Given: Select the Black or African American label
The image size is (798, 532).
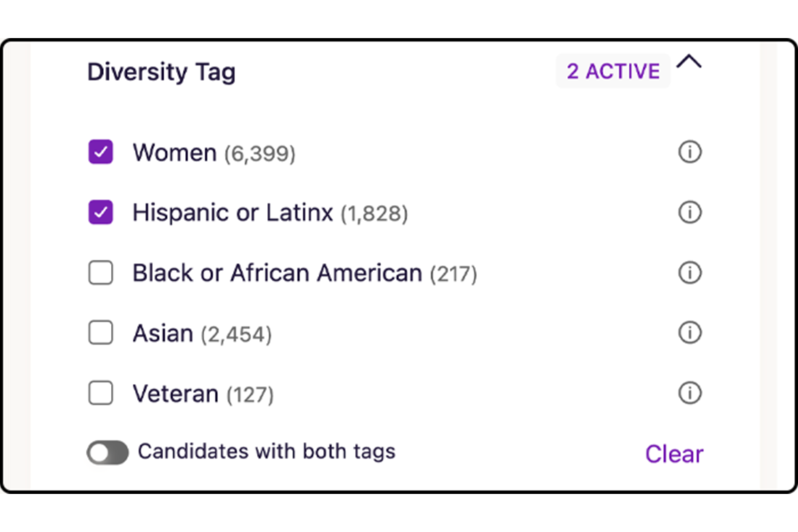Looking at the screenshot, I should tap(277, 273).
